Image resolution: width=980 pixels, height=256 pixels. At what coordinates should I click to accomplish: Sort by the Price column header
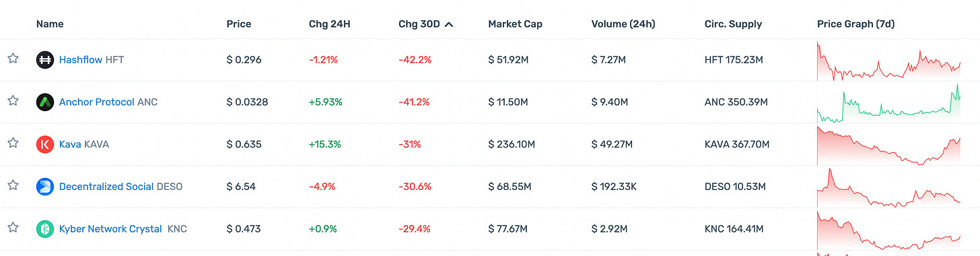pyautogui.click(x=239, y=24)
